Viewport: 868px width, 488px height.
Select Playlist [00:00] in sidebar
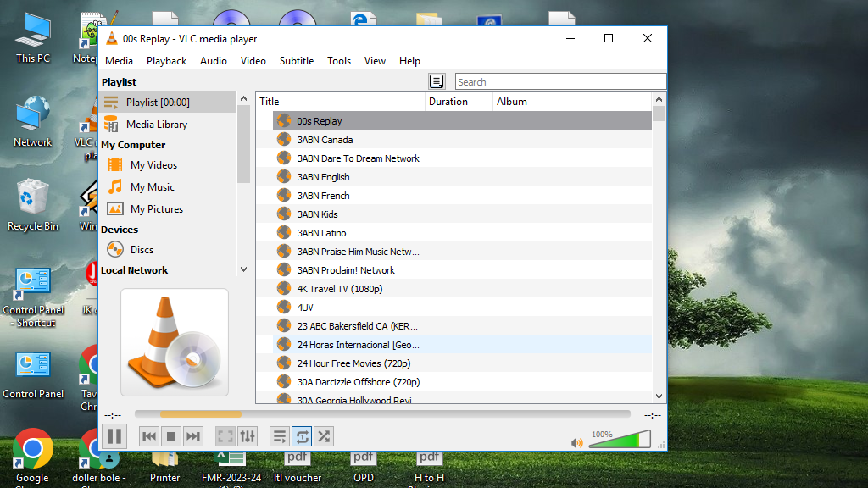click(x=169, y=103)
